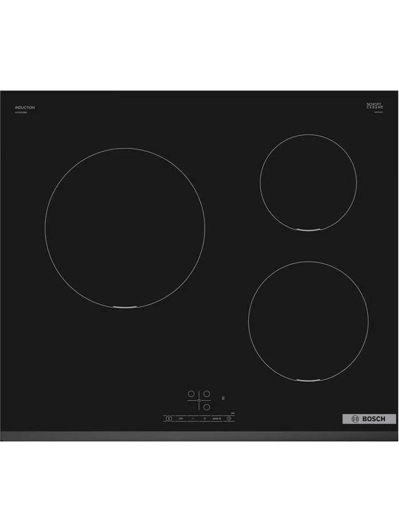Activate the boost function key
This screenshot has width=399, height=532.
(216, 418)
